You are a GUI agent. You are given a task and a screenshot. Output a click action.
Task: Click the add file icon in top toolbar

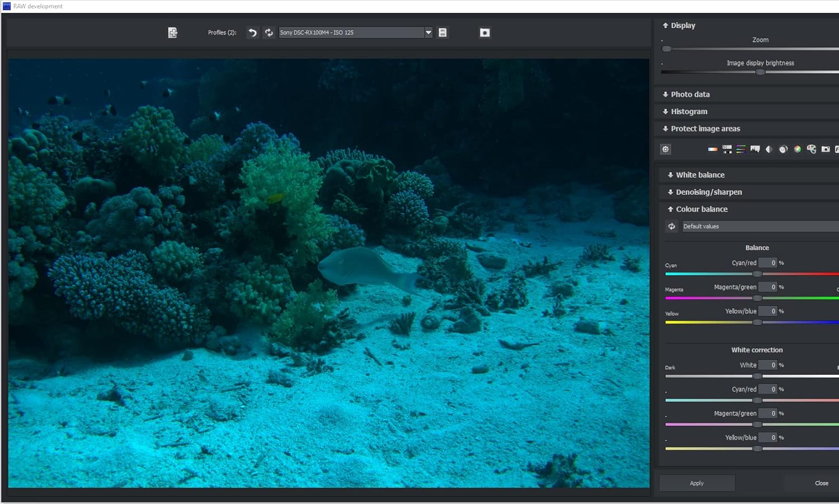coord(173,33)
